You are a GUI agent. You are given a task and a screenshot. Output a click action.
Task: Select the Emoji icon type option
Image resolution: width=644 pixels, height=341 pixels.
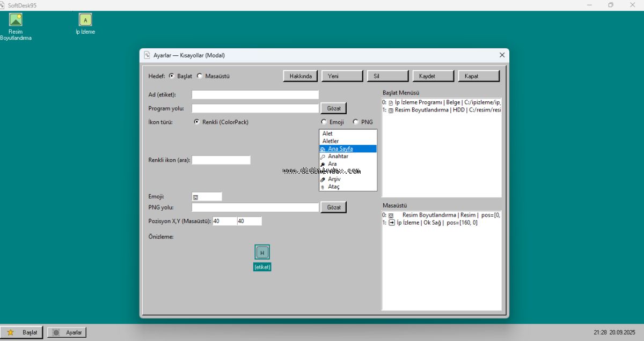coord(324,122)
